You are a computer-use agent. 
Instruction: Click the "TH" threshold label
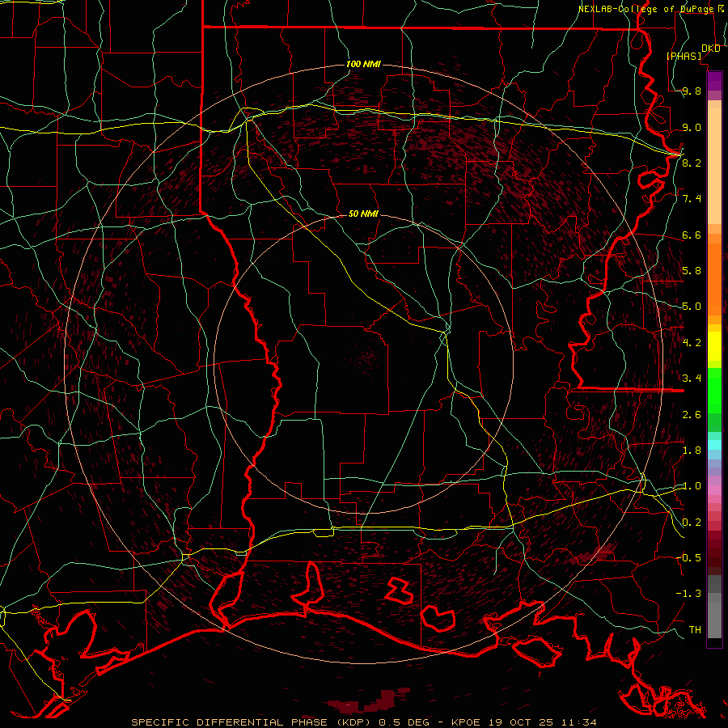(695, 630)
